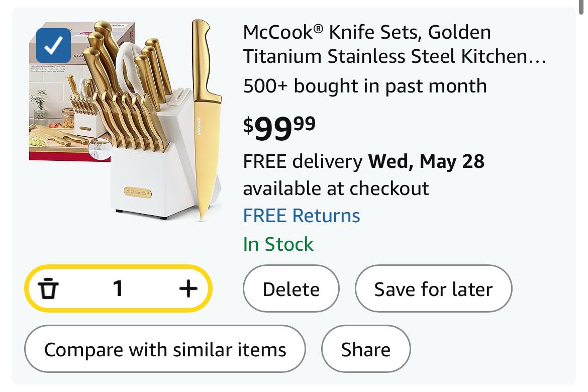Click the "500+ bought in past month" text
588x392 pixels.
coord(365,85)
